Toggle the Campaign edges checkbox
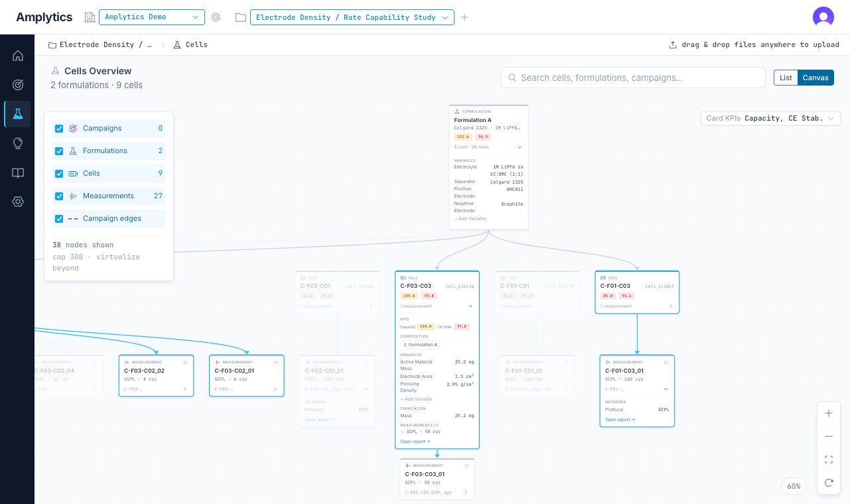This screenshot has height=504, width=850. coord(59,219)
